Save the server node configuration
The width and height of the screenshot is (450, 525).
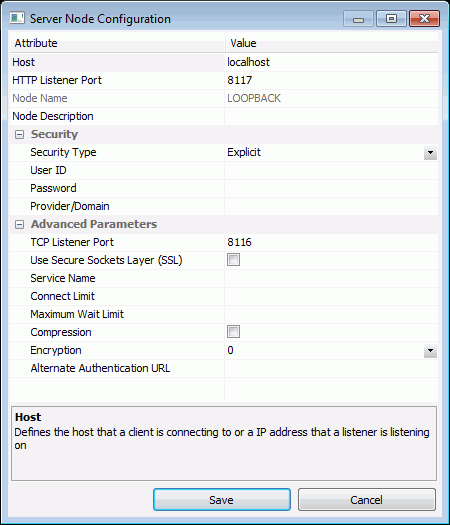pyautogui.click(x=222, y=500)
